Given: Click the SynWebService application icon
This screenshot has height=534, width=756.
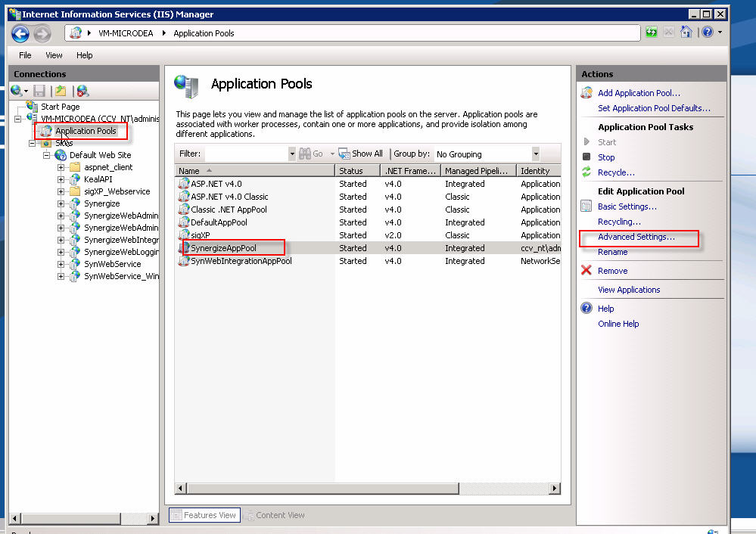Looking at the screenshot, I should [x=75, y=264].
